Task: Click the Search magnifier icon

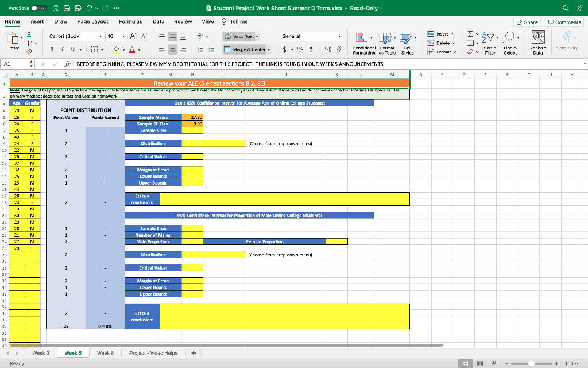Action: [566, 8]
